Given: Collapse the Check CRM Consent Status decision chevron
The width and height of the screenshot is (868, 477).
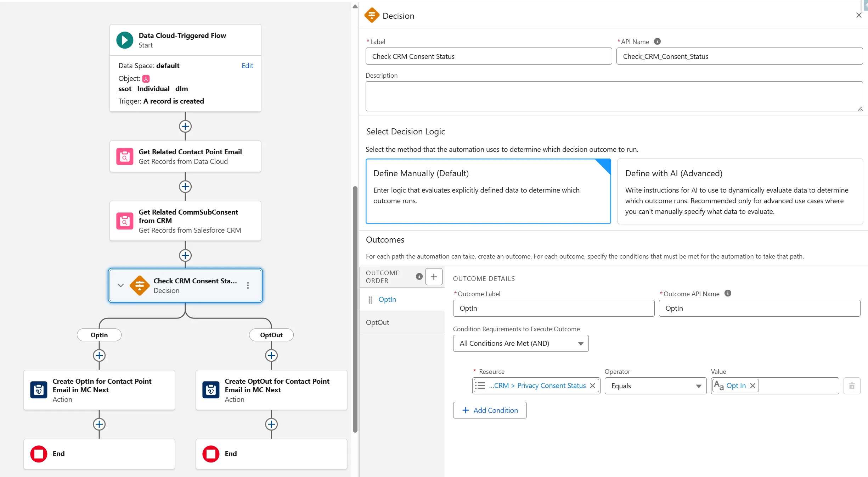Looking at the screenshot, I should point(121,285).
